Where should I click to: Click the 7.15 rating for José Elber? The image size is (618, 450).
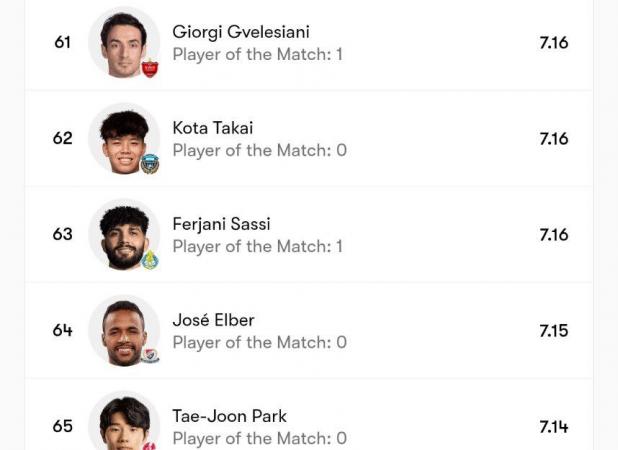click(x=554, y=331)
